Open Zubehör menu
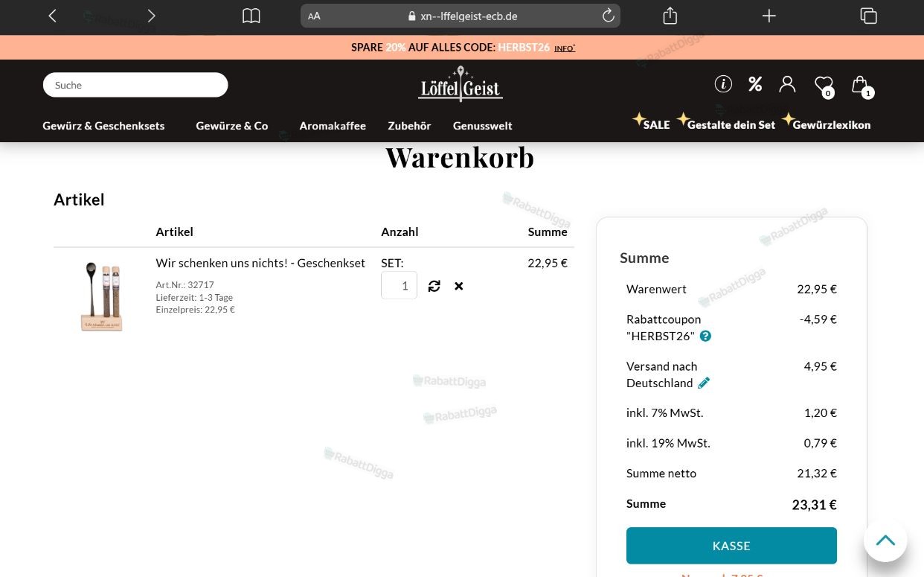Viewport: 924px width, 577px height. point(409,126)
